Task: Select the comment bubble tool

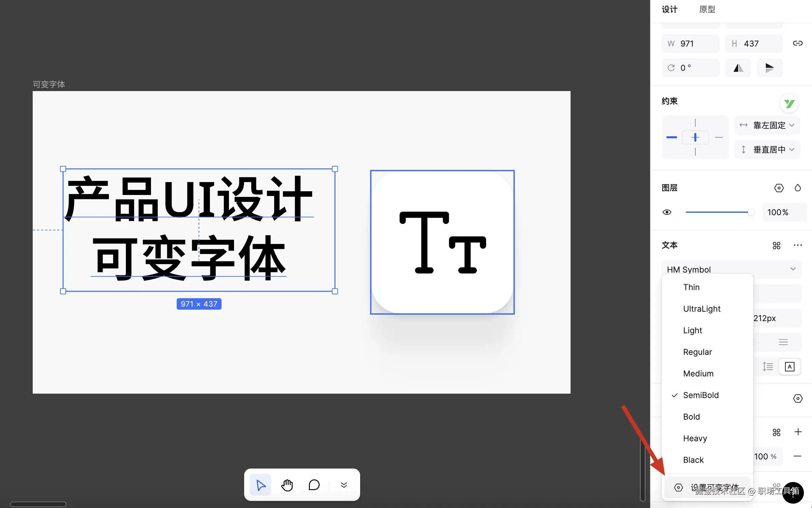Action: point(314,485)
